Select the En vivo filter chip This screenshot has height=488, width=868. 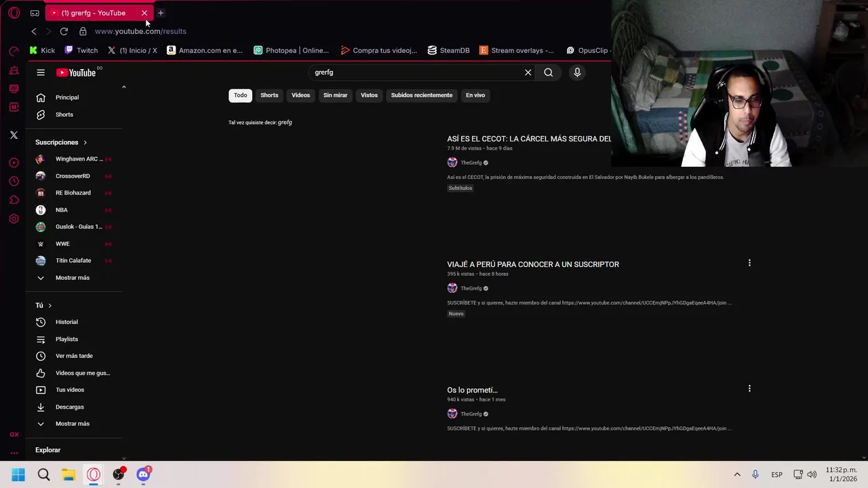pyautogui.click(x=475, y=96)
